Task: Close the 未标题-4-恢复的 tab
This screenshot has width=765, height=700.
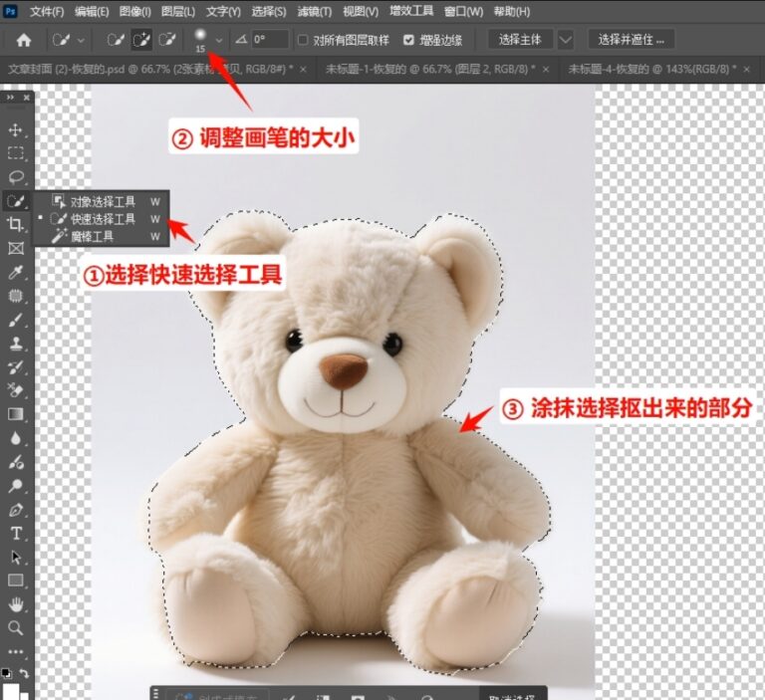Action: click(746, 70)
